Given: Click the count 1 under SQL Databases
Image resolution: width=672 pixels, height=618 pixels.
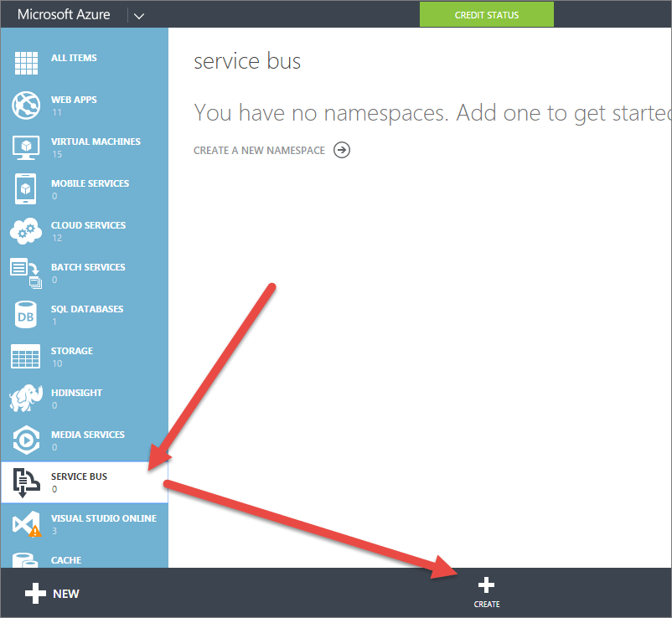Looking at the screenshot, I should pos(54,322).
